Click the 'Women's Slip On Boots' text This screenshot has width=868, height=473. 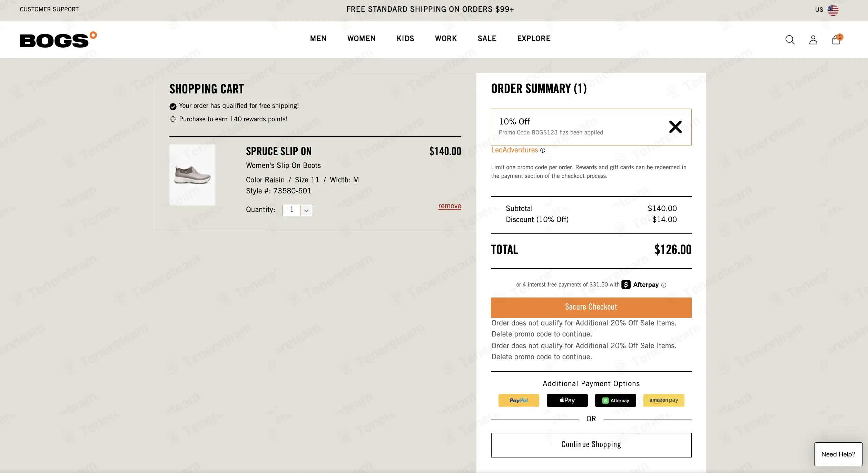283,165
